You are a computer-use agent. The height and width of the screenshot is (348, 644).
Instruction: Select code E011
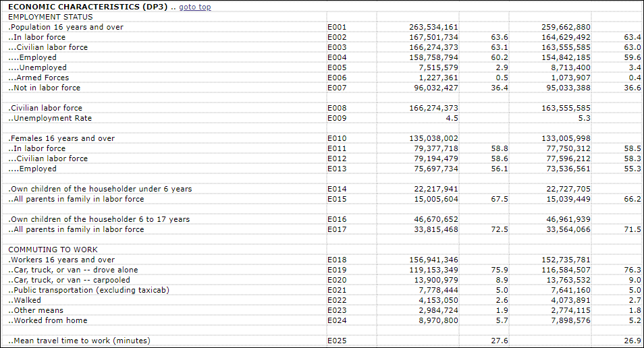coord(337,148)
